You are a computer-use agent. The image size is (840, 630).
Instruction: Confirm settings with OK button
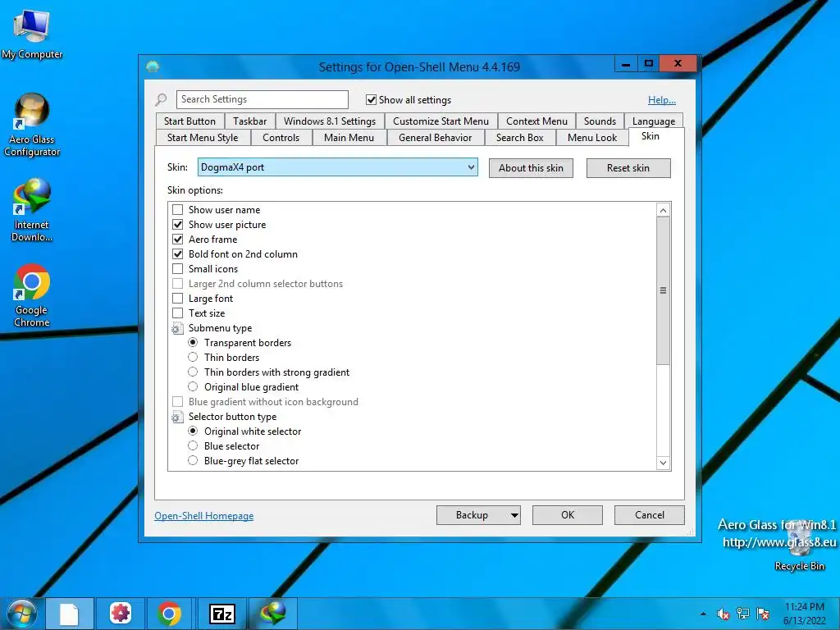click(568, 515)
